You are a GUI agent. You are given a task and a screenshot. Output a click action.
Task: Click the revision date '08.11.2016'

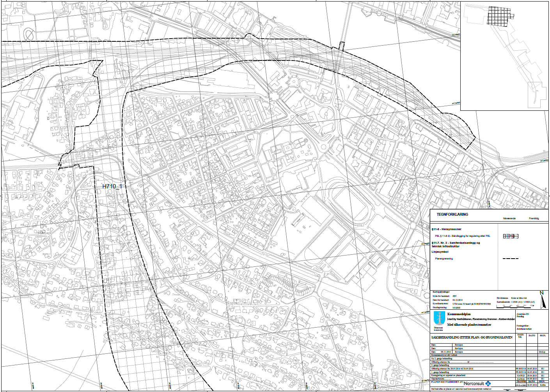pyautogui.click(x=446, y=352)
